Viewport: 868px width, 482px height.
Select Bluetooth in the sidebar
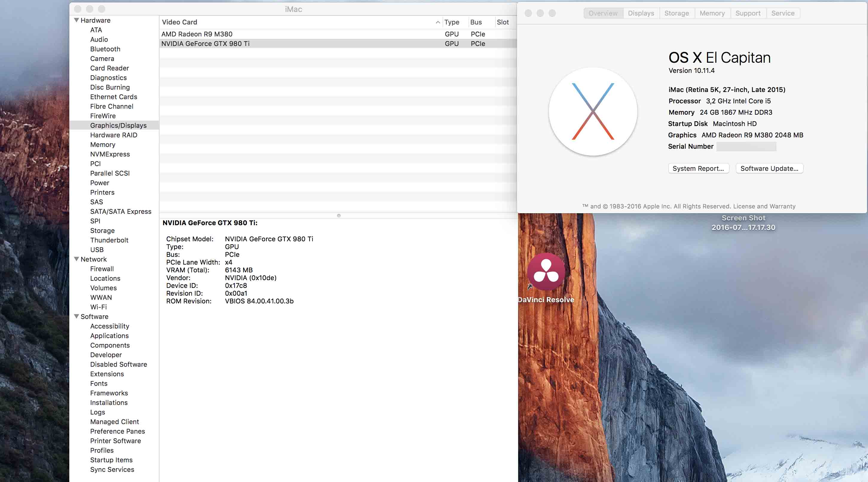coord(105,49)
